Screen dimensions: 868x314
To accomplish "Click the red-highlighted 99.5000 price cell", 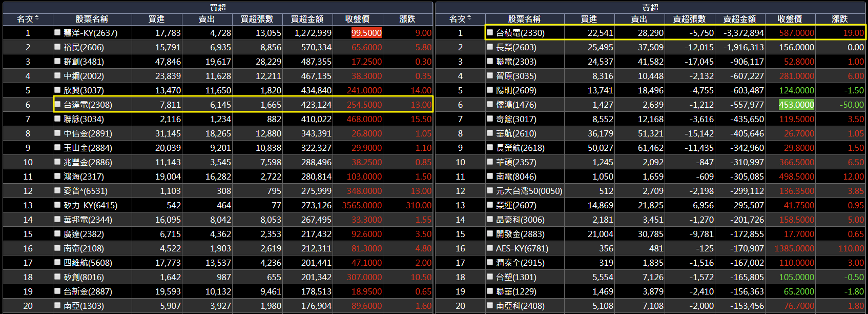I will [366, 33].
